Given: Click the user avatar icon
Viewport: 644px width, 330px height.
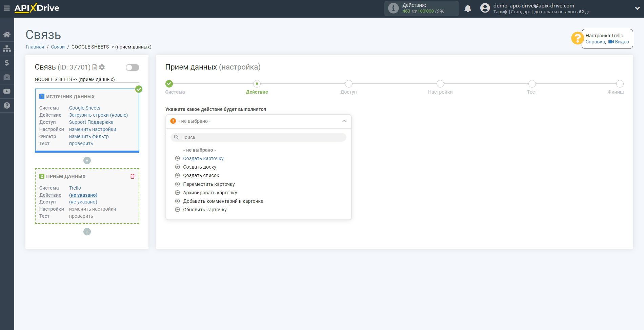Looking at the screenshot, I should point(485,8).
